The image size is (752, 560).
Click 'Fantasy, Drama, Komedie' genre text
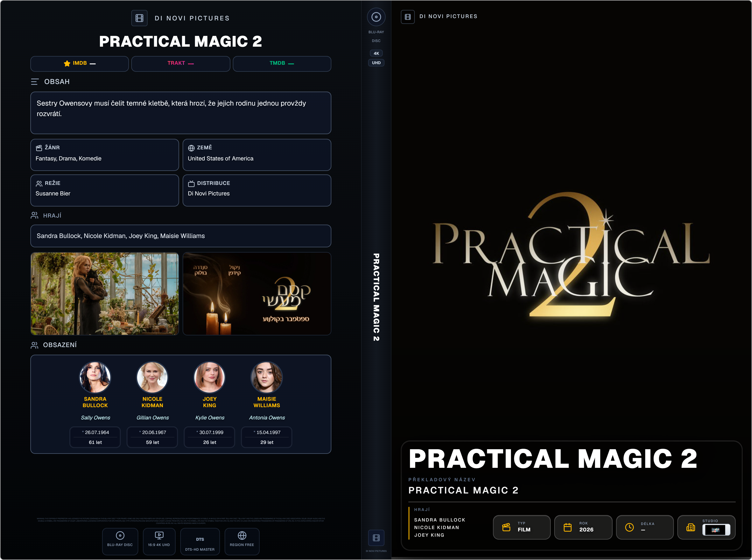(x=68, y=159)
